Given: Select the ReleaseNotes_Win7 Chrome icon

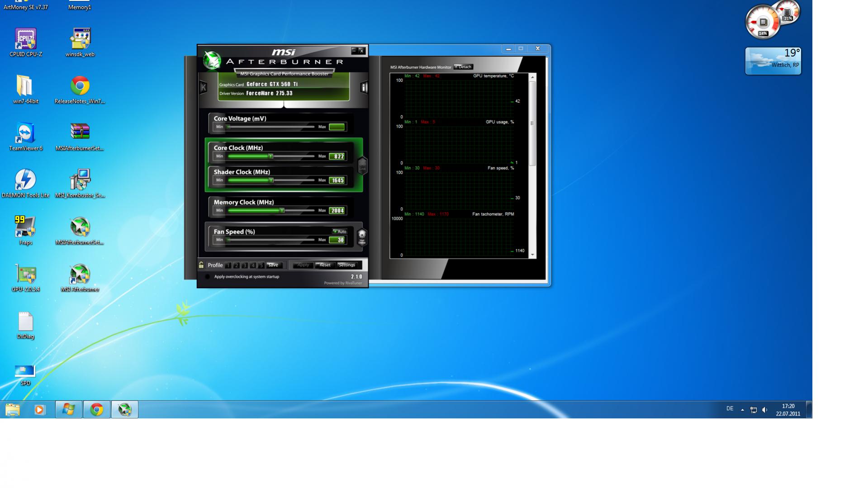Looking at the screenshot, I should point(80,90).
